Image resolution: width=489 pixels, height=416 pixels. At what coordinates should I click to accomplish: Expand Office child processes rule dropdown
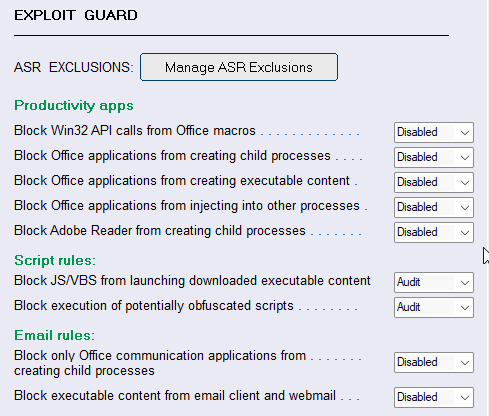(x=434, y=157)
